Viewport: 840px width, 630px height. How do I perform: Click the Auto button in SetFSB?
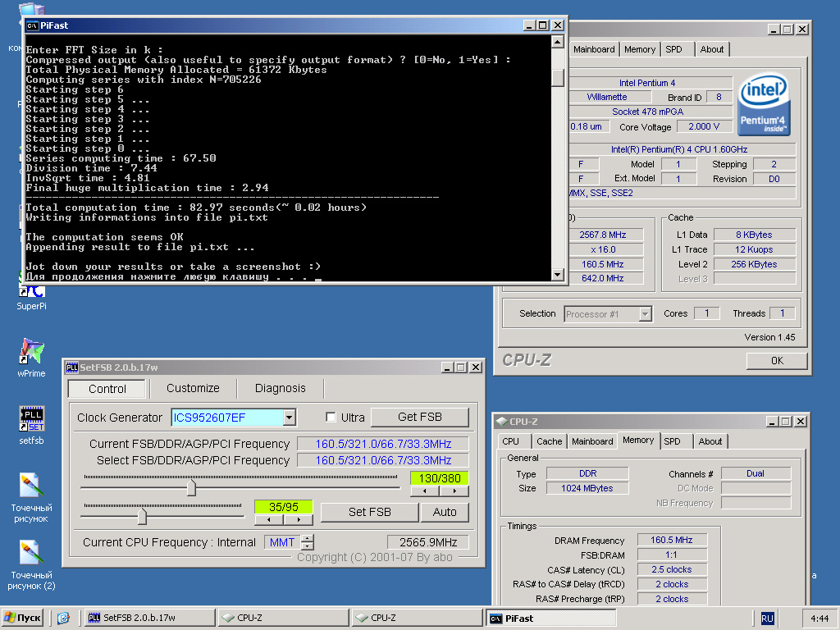click(445, 512)
